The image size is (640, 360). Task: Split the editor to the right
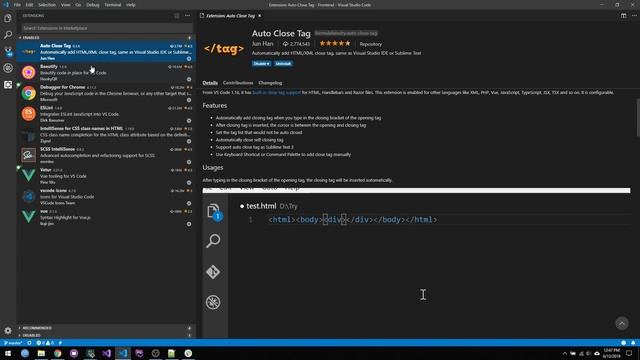click(623, 16)
